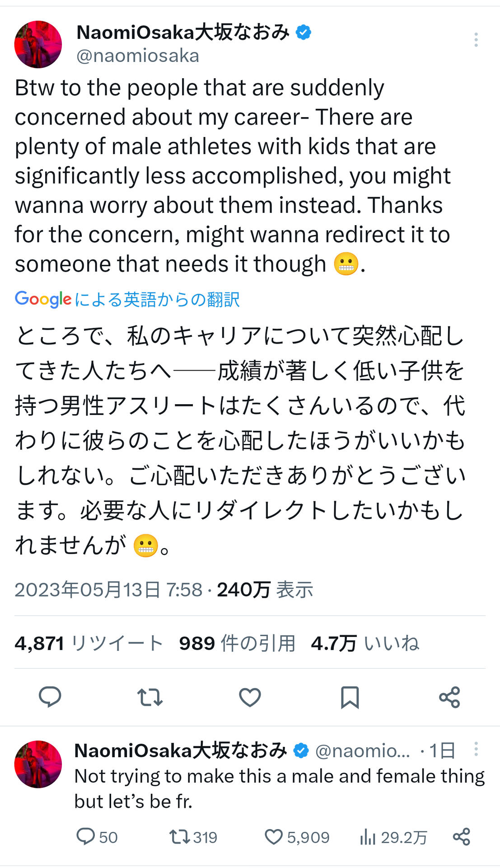Screen dimensions: 500x868
Task: Open the 989 件の引用 quotes list
Action: pyautogui.click(x=237, y=643)
